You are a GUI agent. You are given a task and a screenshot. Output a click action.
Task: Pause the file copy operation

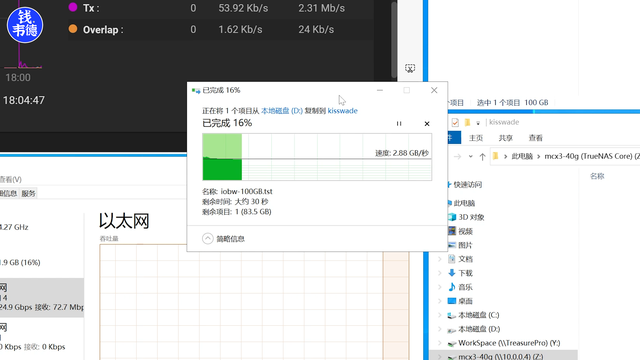399,124
